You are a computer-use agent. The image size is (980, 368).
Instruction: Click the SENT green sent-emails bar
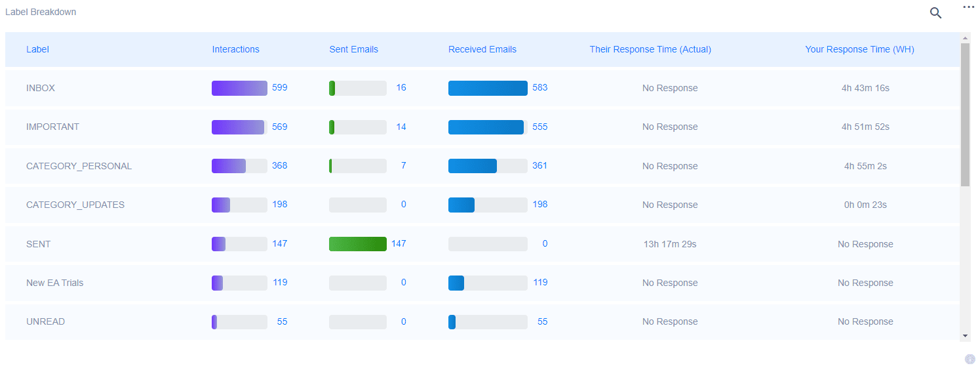[x=358, y=244]
